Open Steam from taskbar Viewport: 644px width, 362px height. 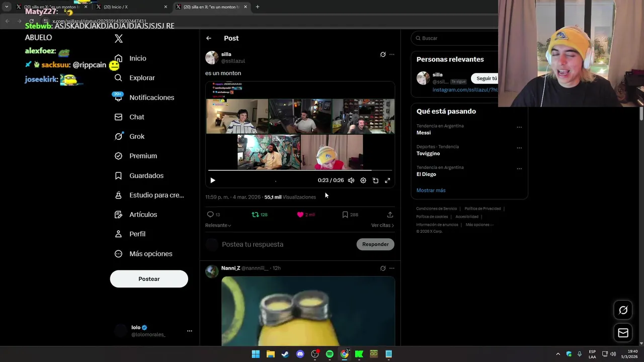tap(285, 354)
